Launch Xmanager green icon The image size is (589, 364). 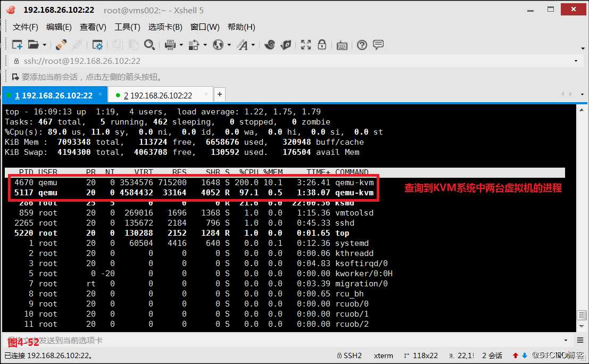[286, 45]
